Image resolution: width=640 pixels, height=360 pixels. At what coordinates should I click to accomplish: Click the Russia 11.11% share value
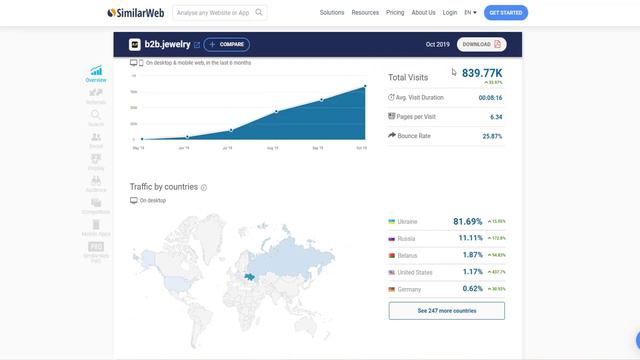click(x=471, y=238)
